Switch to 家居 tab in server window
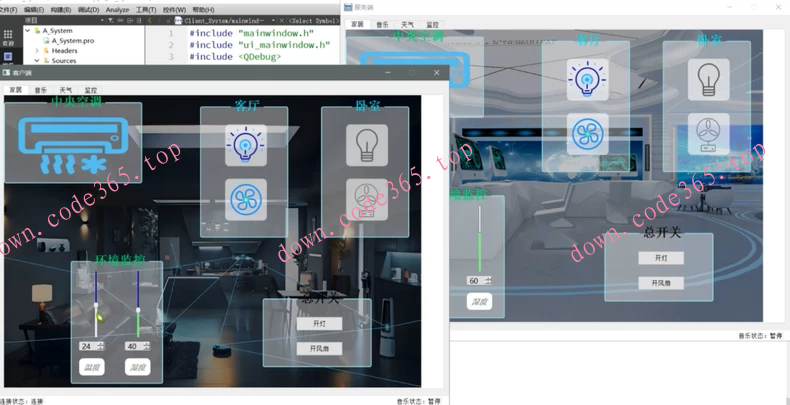 click(x=357, y=24)
